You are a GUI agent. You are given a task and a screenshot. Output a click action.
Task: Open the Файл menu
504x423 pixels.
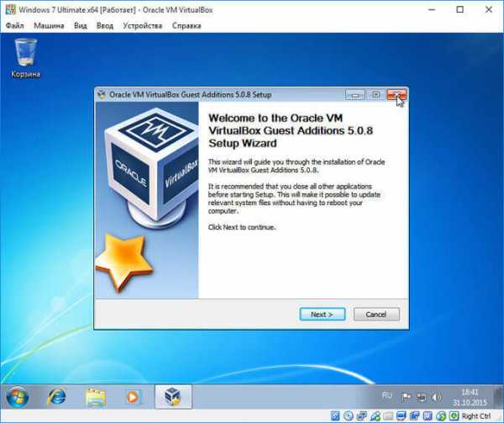pos(14,25)
